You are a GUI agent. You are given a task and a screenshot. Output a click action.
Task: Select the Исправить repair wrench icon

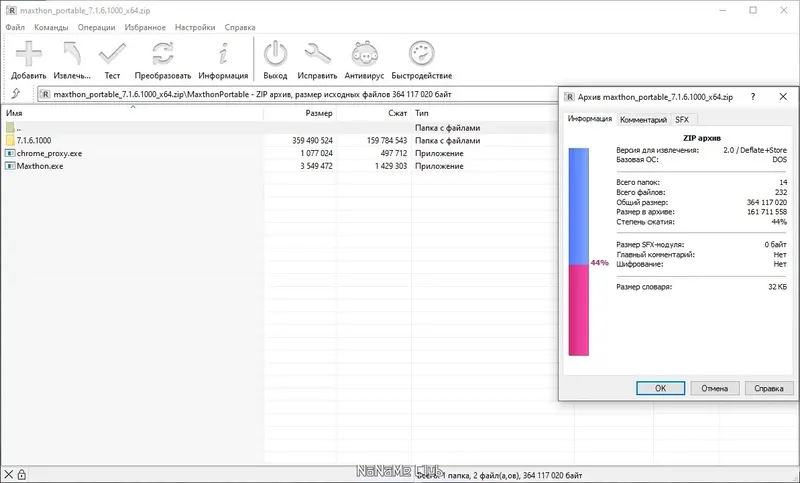tap(317, 54)
